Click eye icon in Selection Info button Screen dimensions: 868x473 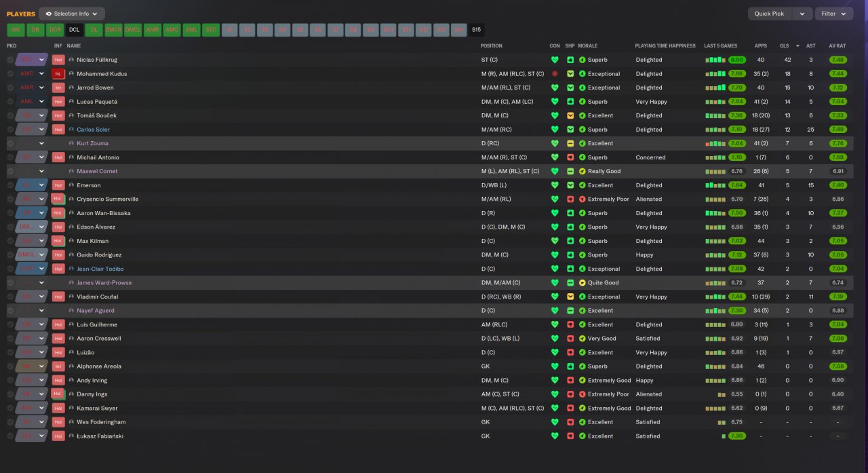(48, 14)
